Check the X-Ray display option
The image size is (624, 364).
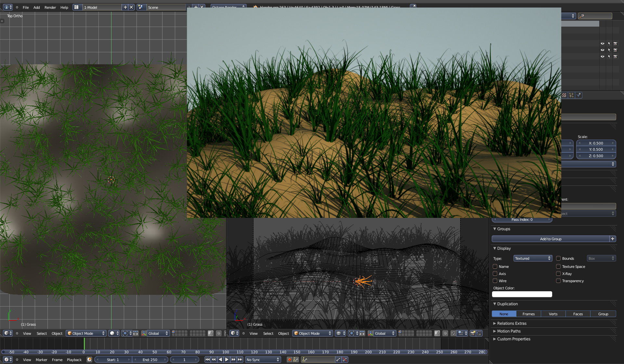pos(558,273)
